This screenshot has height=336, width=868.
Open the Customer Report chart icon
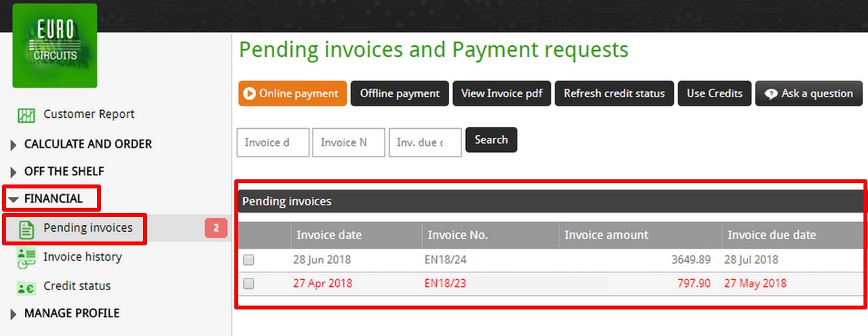(x=26, y=115)
